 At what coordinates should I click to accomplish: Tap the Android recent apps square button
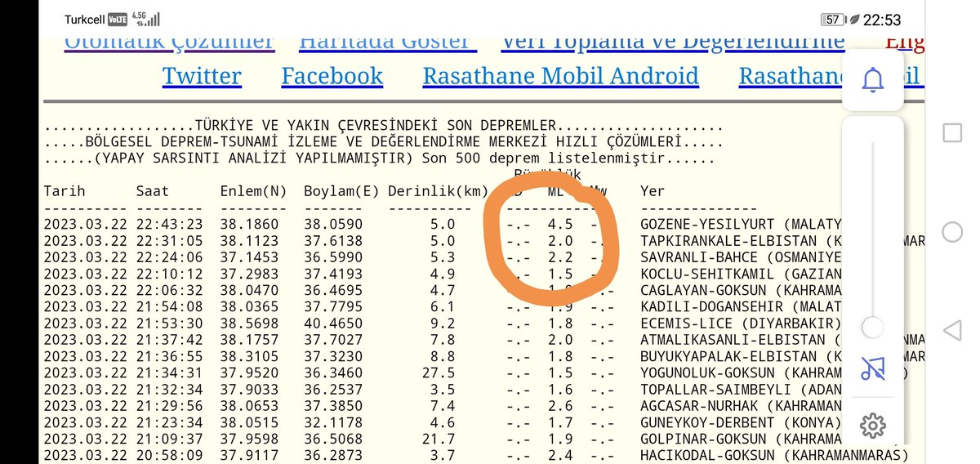(952, 132)
